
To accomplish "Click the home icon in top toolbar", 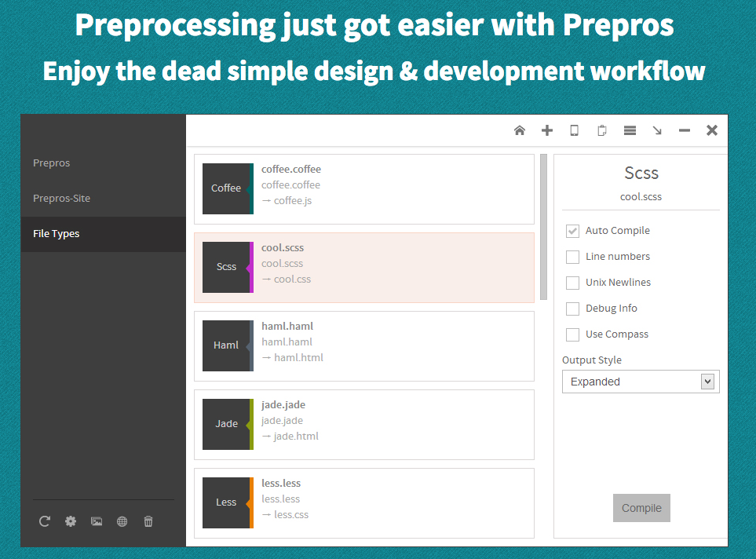I will pyautogui.click(x=519, y=130).
